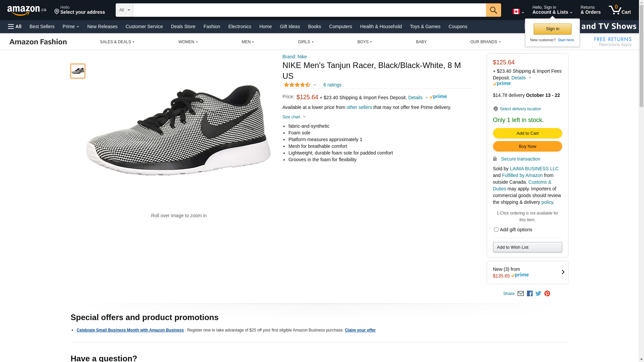Click inside the search text field
644x362 pixels.
(309, 10)
